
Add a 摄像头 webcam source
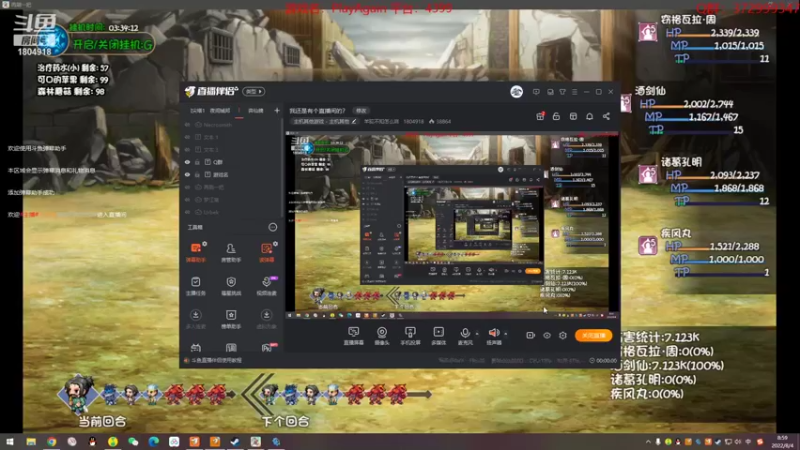coord(382,336)
